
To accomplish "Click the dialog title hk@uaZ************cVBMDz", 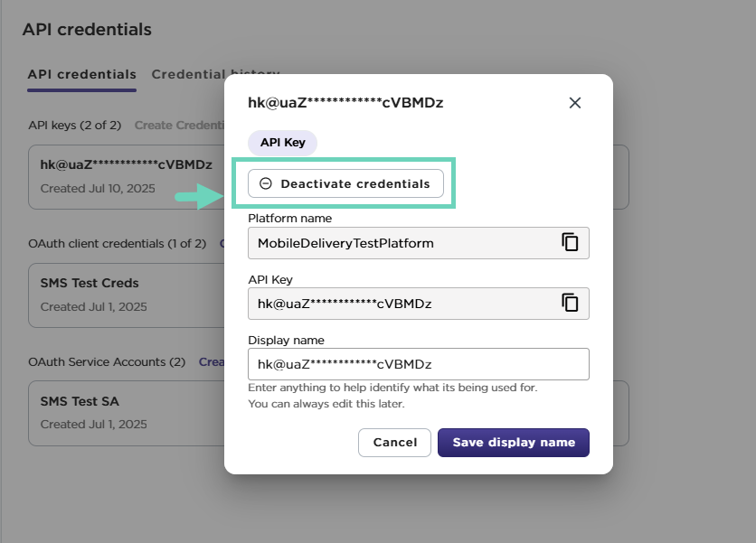I will click(x=345, y=103).
